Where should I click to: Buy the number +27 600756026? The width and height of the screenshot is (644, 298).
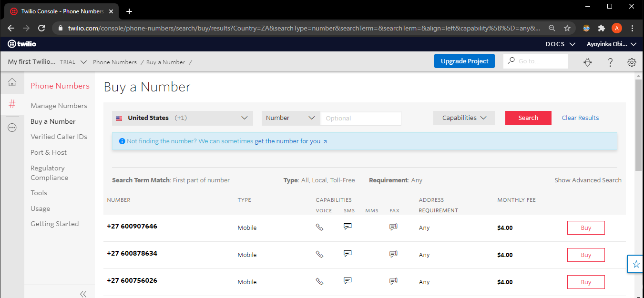tap(586, 282)
